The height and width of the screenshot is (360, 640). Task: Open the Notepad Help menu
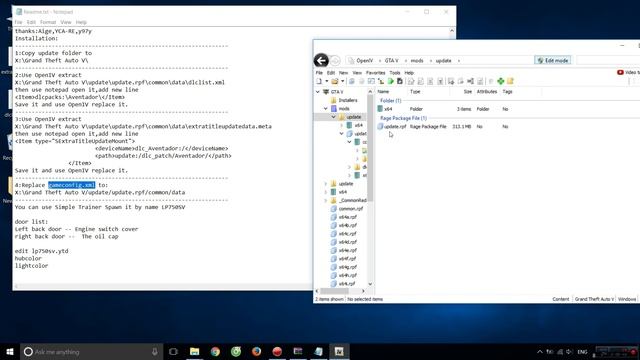coord(81,22)
